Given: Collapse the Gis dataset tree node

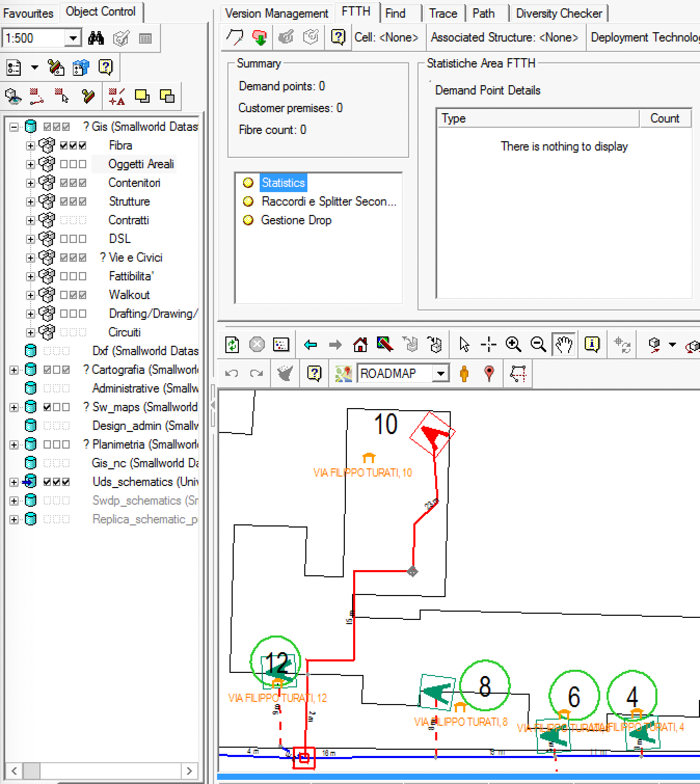Looking at the screenshot, I should (14, 127).
